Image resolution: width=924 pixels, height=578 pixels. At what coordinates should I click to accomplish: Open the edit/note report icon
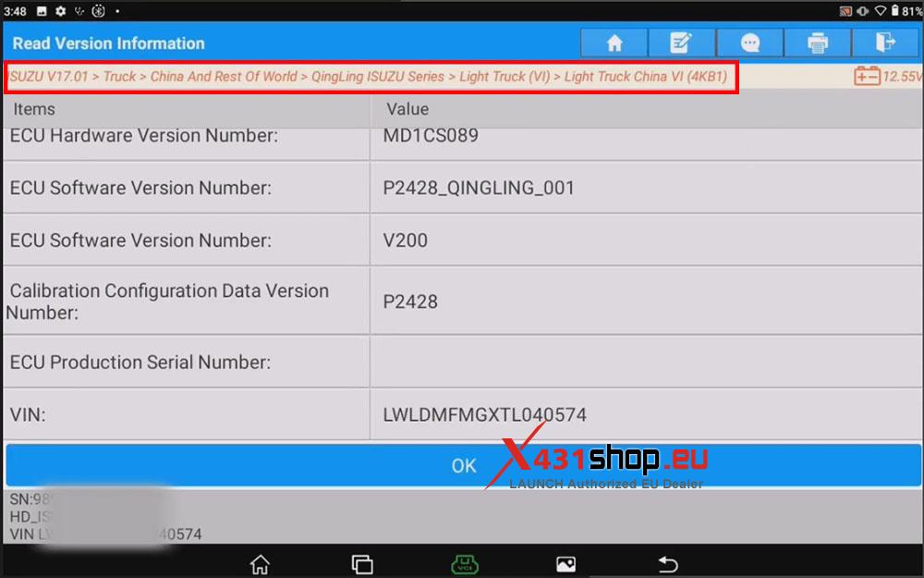(x=681, y=43)
